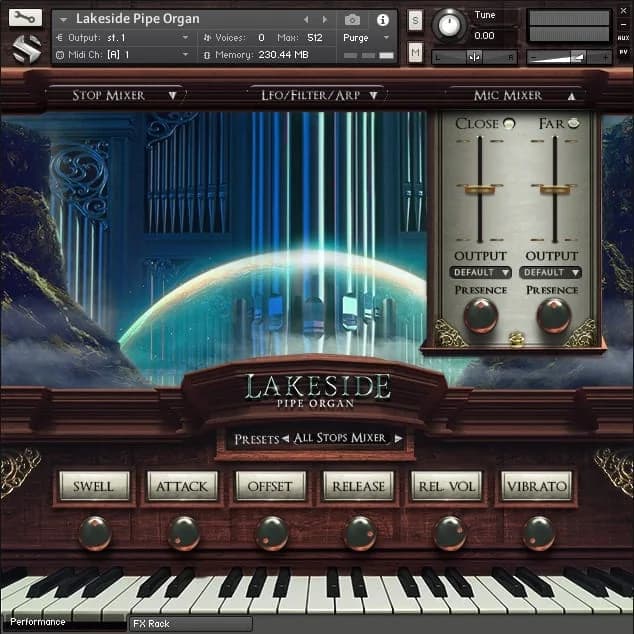
Task: Adjust the Tune knob
Action: (x=449, y=25)
